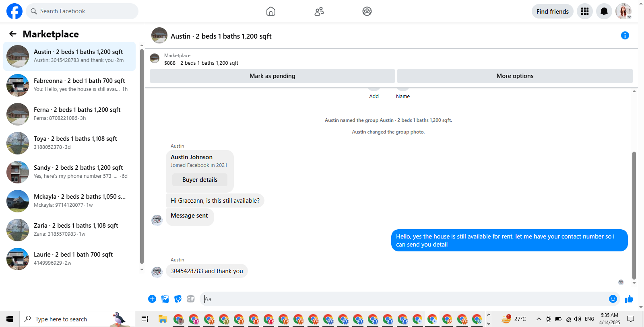Screen dimensions: 644x327
Task: Open the Friends icon in top navigation
Action: point(319,11)
